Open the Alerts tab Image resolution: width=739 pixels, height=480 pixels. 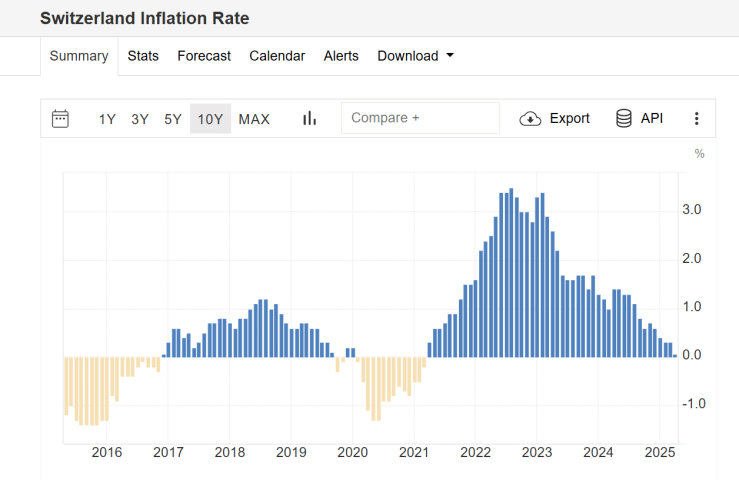(x=341, y=56)
